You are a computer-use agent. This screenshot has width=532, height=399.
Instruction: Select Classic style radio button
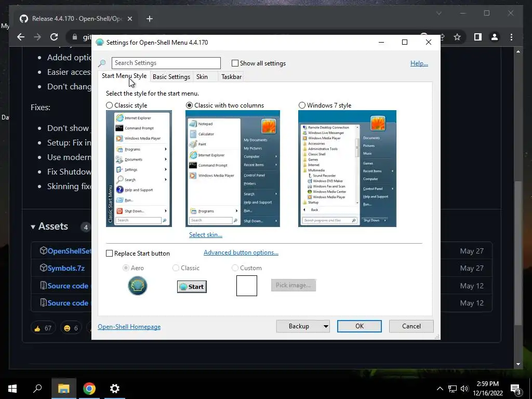click(109, 105)
